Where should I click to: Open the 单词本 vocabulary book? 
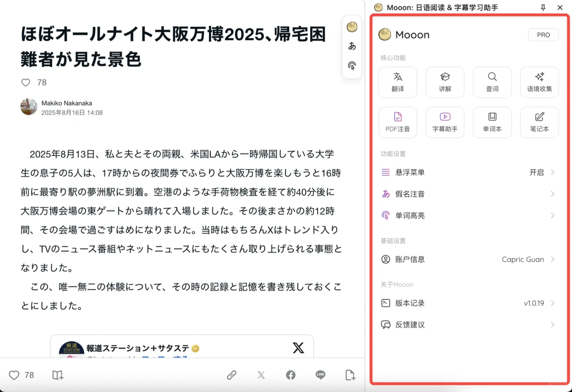click(492, 122)
